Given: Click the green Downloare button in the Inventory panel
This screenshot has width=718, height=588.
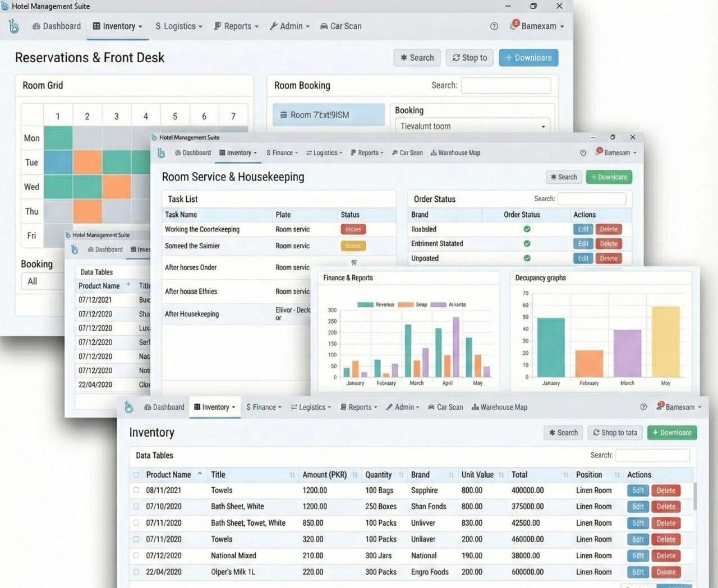Looking at the screenshot, I should [x=671, y=433].
